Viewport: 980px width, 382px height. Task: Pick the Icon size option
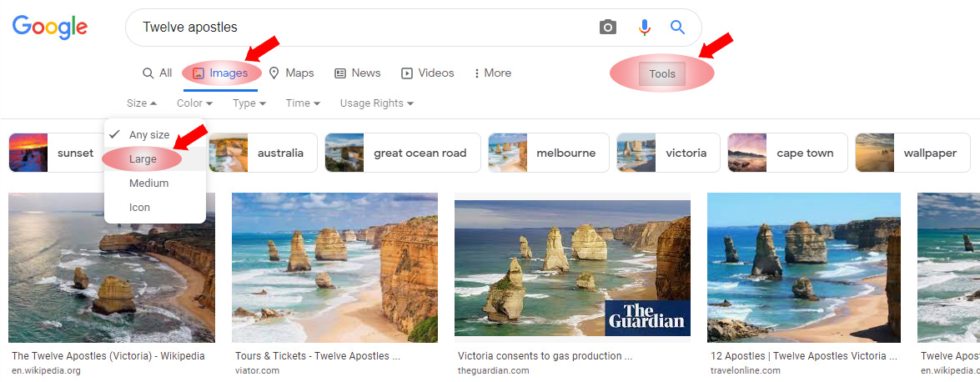point(139,208)
